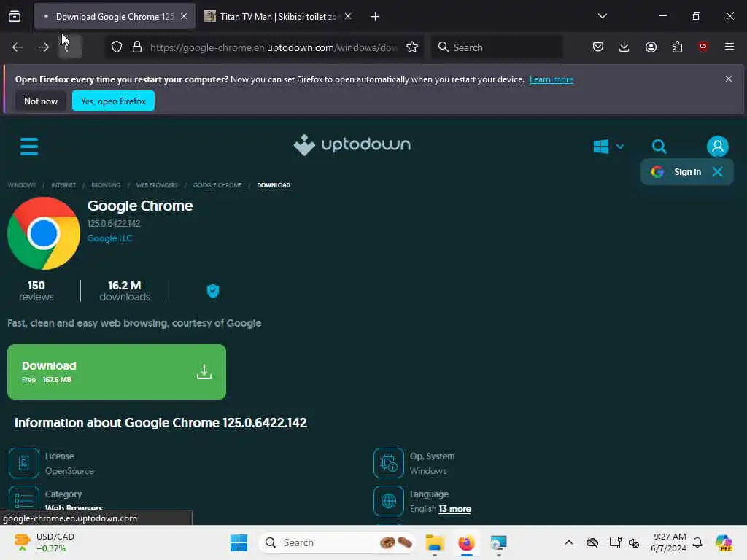Image resolution: width=747 pixels, height=560 pixels.
Task: Click the 16.2 M downloads count
Action: tap(125, 291)
